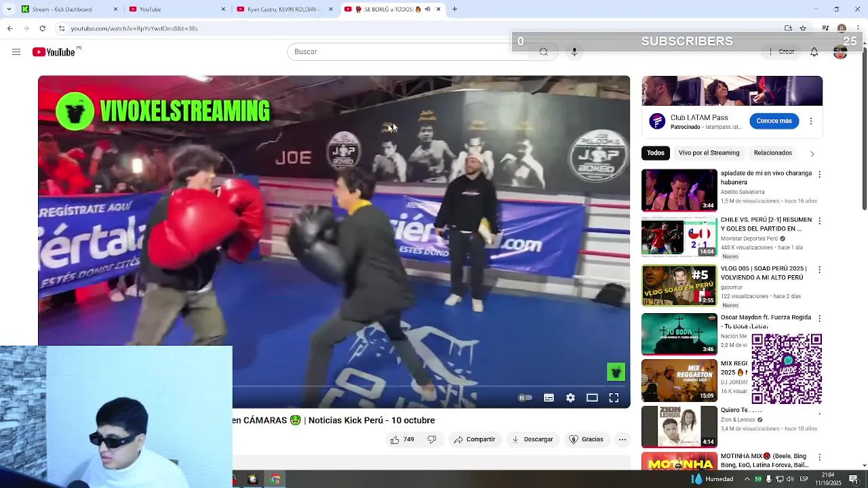Open Chrome from the Windows taskbar
The image size is (868, 488).
click(x=275, y=479)
